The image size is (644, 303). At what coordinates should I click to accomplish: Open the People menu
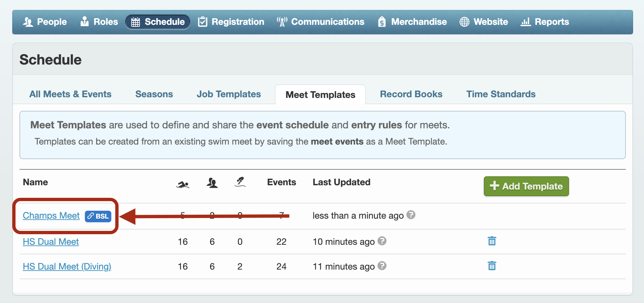pos(45,22)
